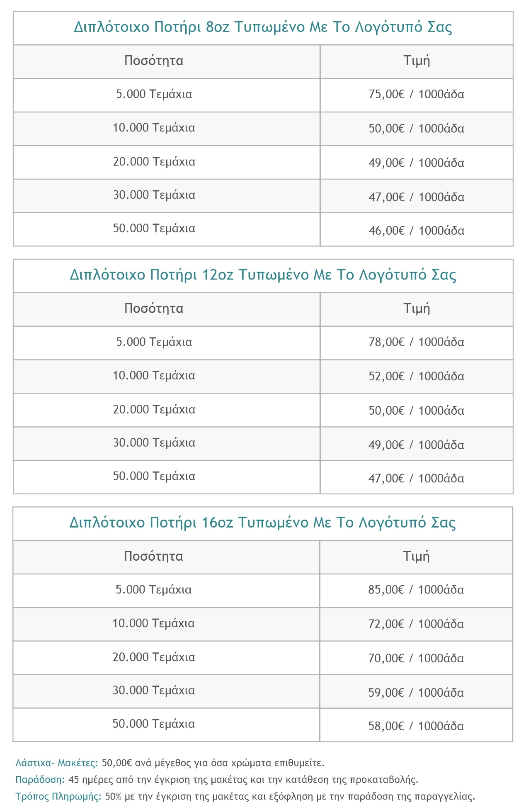526x812 pixels.
Task: Click Ποσότητα header in 12oz table
Action: coord(154,309)
